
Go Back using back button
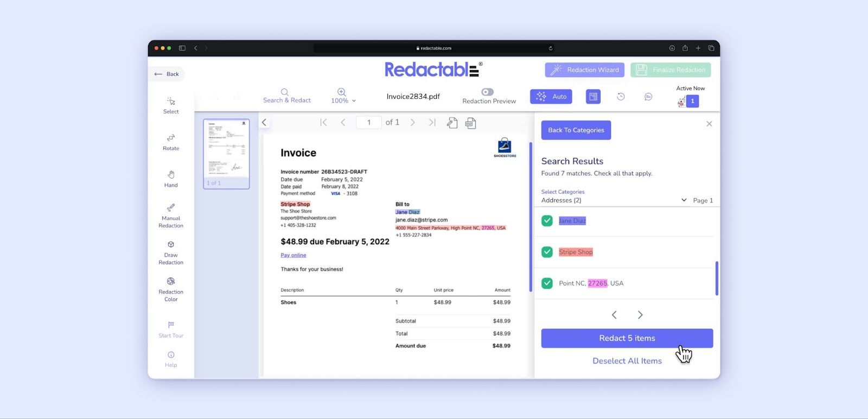[x=167, y=74]
